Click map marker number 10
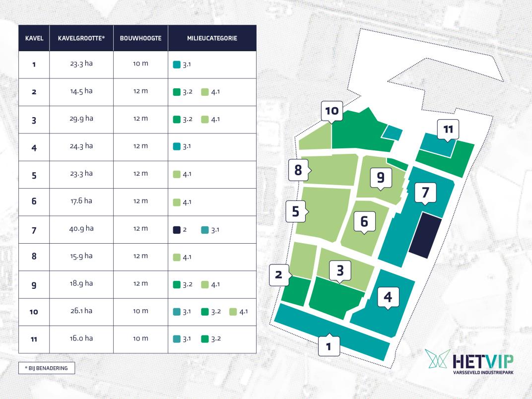This screenshot has height=399, width=532. click(x=331, y=111)
